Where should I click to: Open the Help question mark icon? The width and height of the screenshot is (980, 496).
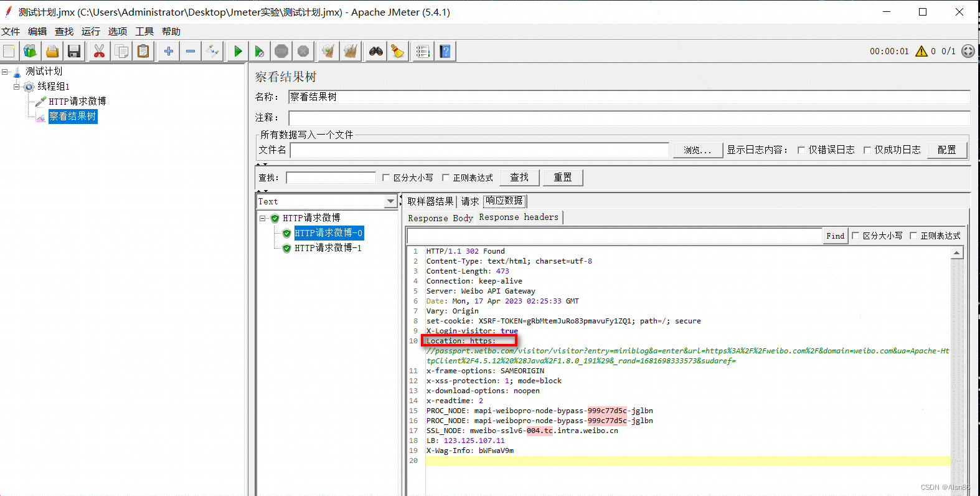point(445,51)
